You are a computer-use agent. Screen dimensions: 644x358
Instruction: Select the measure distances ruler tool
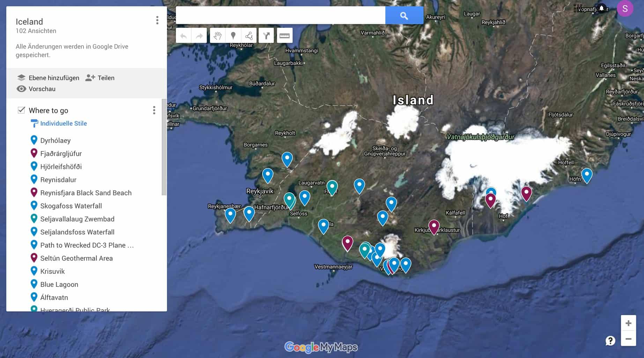tap(284, 36)
